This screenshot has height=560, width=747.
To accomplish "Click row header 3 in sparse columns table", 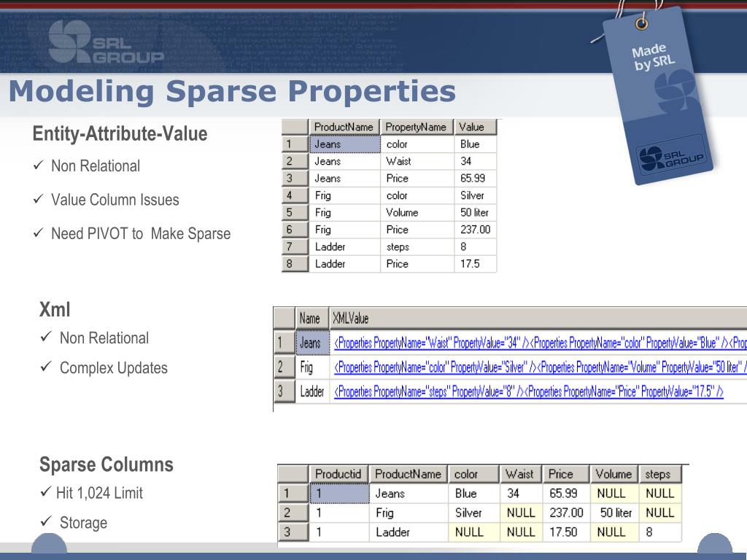I will (293, 532).
